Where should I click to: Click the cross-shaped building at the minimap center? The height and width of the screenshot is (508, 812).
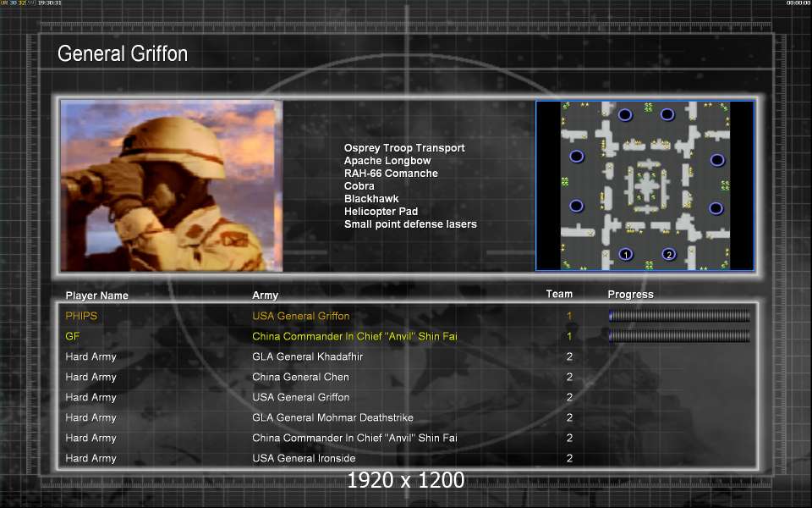pyautogui.click(x=646, y=186)
